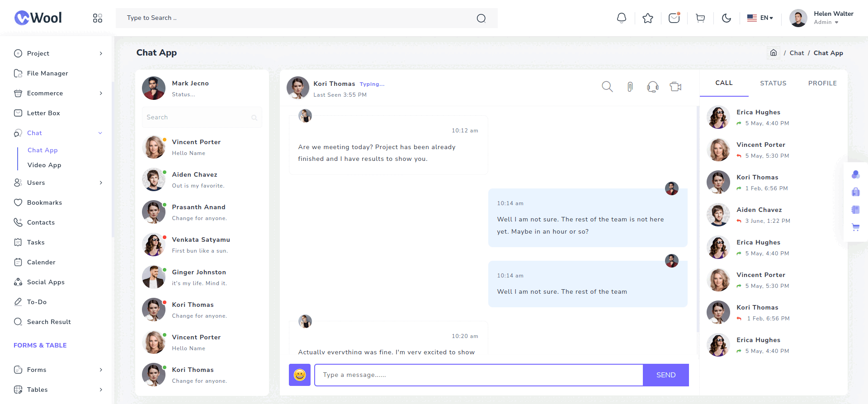Open the notifications bell icon
This screenshot has width=868, height=404.
coord(622,18)
